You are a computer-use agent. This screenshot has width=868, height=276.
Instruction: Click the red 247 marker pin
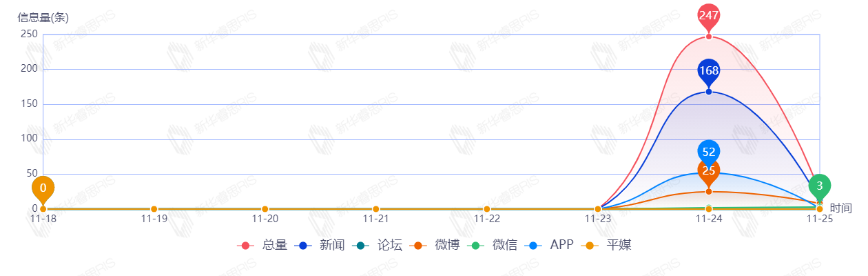(709, 16)
